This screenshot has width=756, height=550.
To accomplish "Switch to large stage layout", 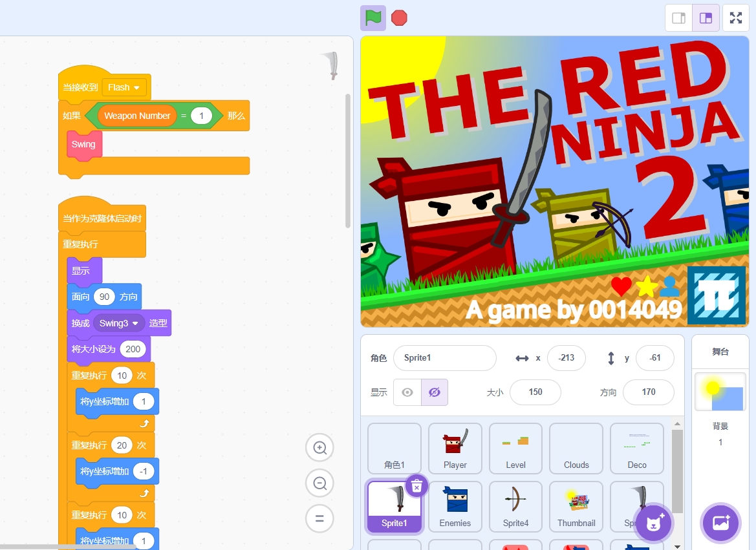I will click(x=706, y=18).
